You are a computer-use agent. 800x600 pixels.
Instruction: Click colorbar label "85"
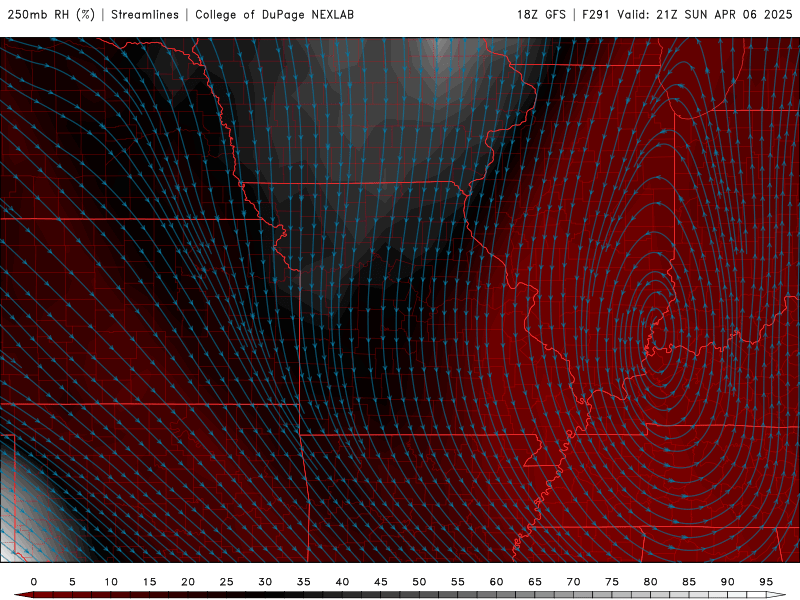click(689, 582)
